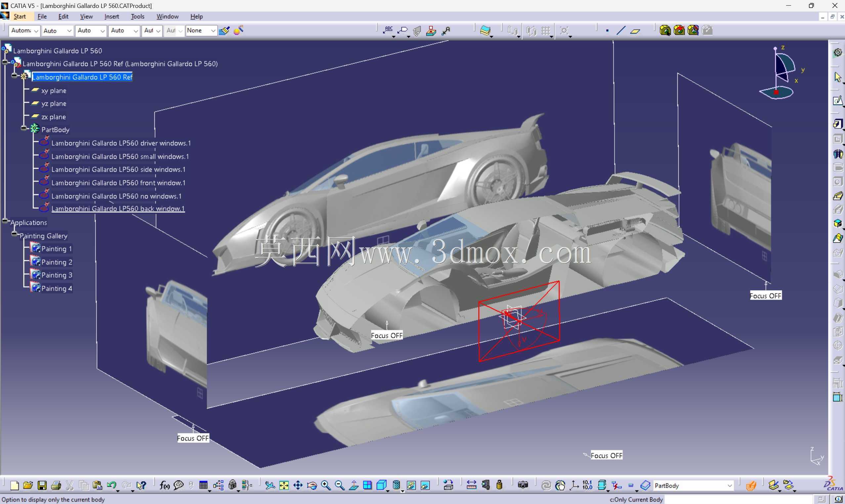Click the Multi-View quad window icon
The height and width of the screenshot is (504, 845).
[x=367, y=485]
